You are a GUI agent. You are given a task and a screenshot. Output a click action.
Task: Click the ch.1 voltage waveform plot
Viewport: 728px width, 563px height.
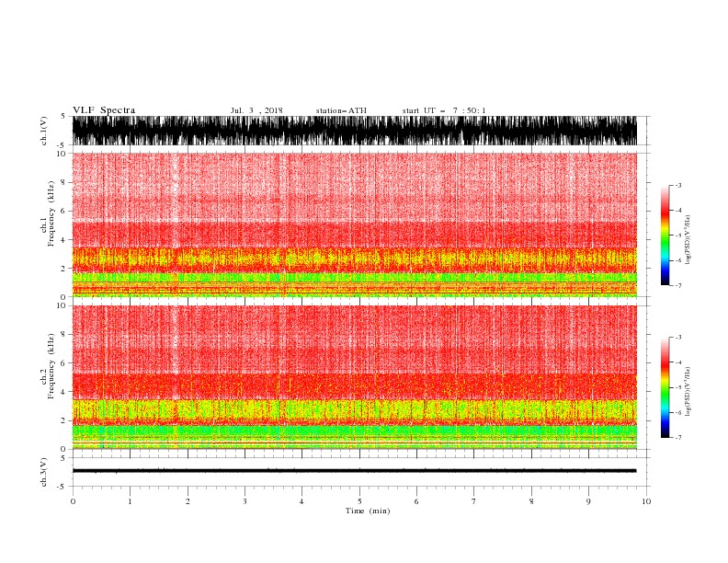pos(355,131)
